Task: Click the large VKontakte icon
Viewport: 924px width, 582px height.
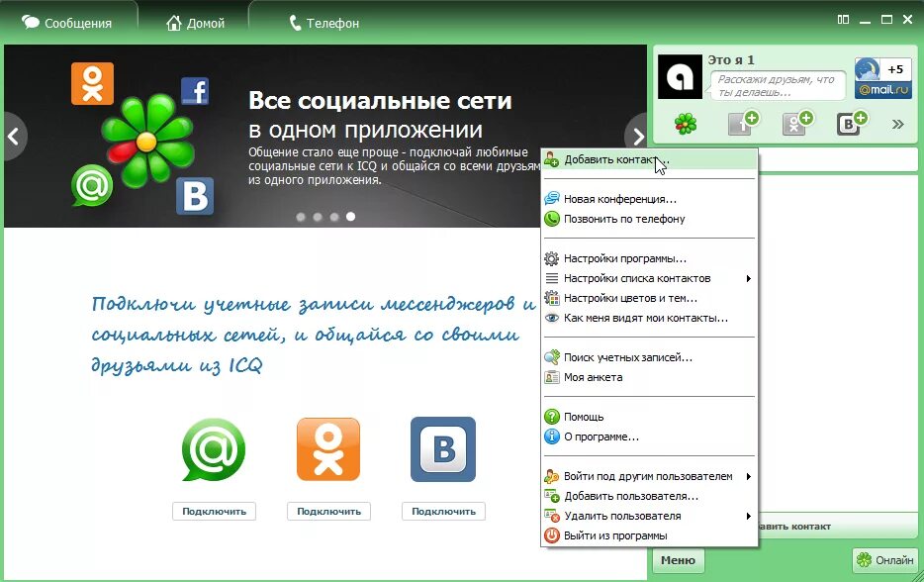Action: coord(443,449)
